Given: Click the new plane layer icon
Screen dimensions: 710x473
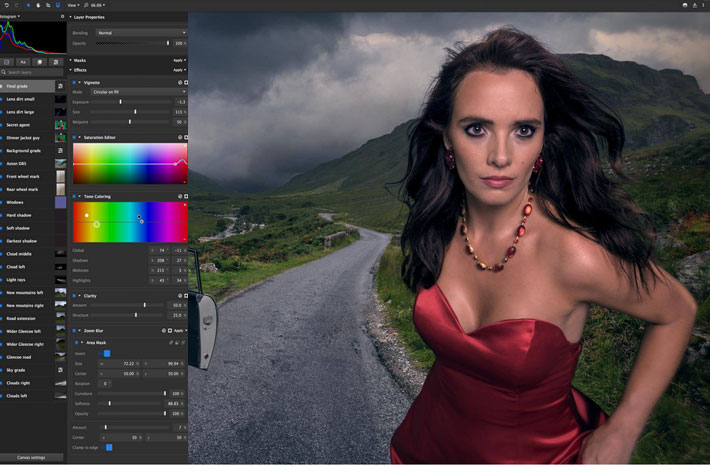Looking at the screenshot, I should coord(40,62).
